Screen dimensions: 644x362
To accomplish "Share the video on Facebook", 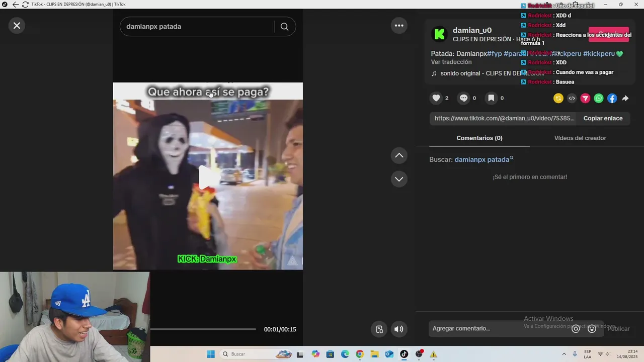I will pos(612,99).
